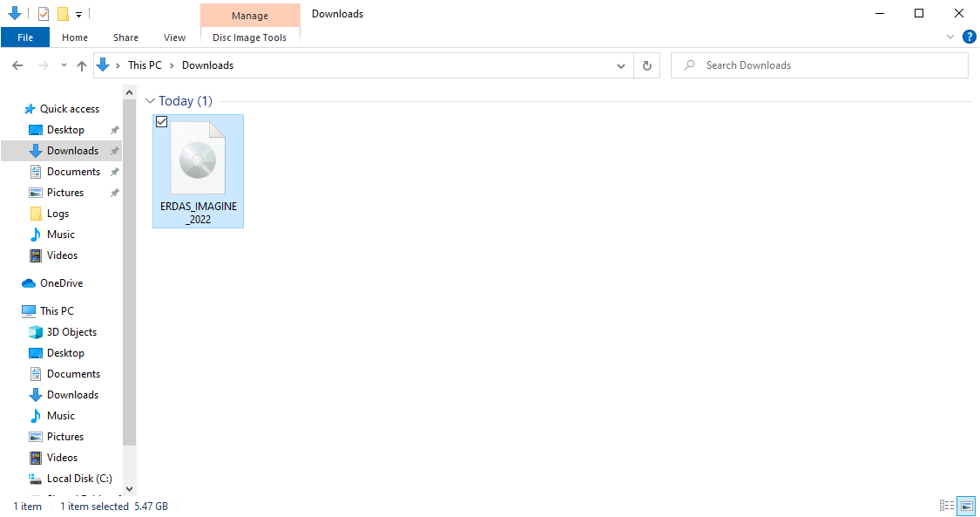Switch to details view in status bar
Screen dimensions: 980x517
pos(947,506)
